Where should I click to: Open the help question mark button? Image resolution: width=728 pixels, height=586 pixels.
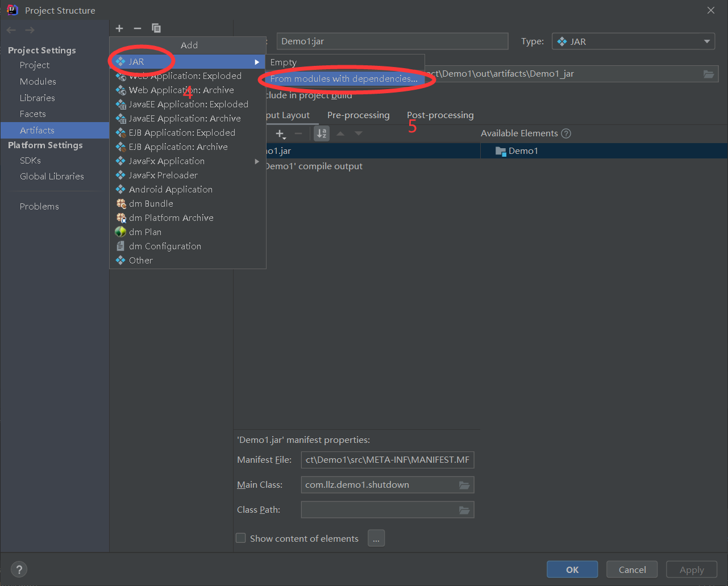coord(19,569)
